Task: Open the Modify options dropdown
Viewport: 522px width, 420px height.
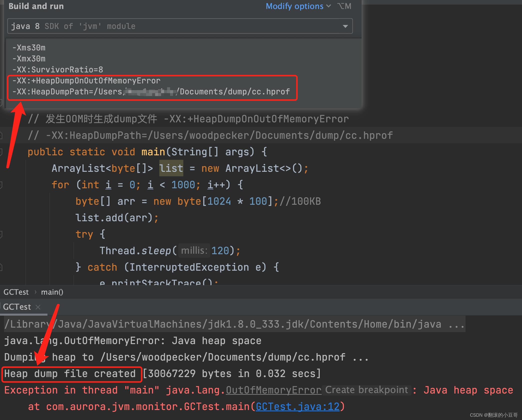Action: point(298,6)
